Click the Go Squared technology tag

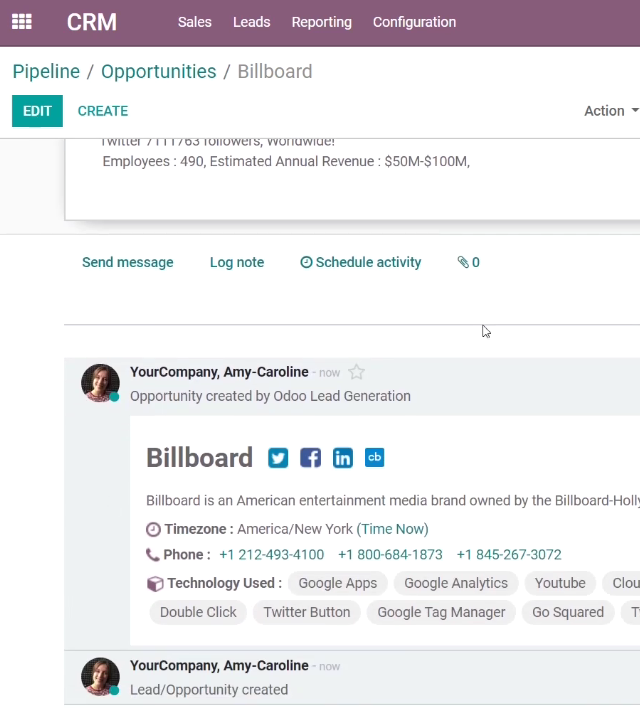(568, 612)
